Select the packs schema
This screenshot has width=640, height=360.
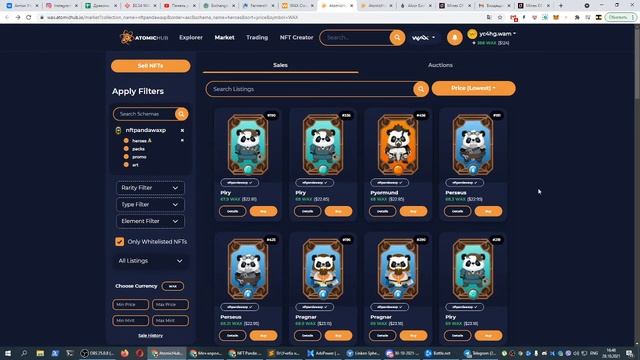click(138, 149)
